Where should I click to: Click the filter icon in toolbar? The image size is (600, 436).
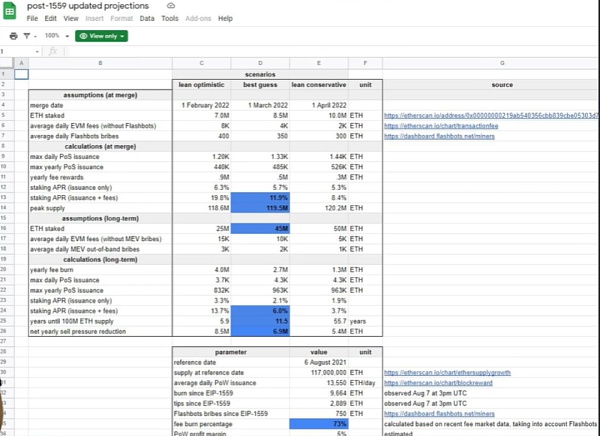tap(27, 36)
